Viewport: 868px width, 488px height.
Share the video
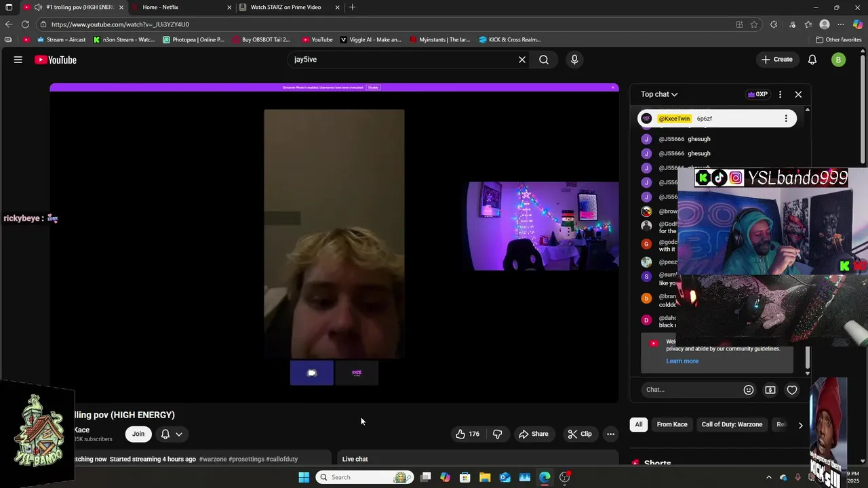(533, 434)
